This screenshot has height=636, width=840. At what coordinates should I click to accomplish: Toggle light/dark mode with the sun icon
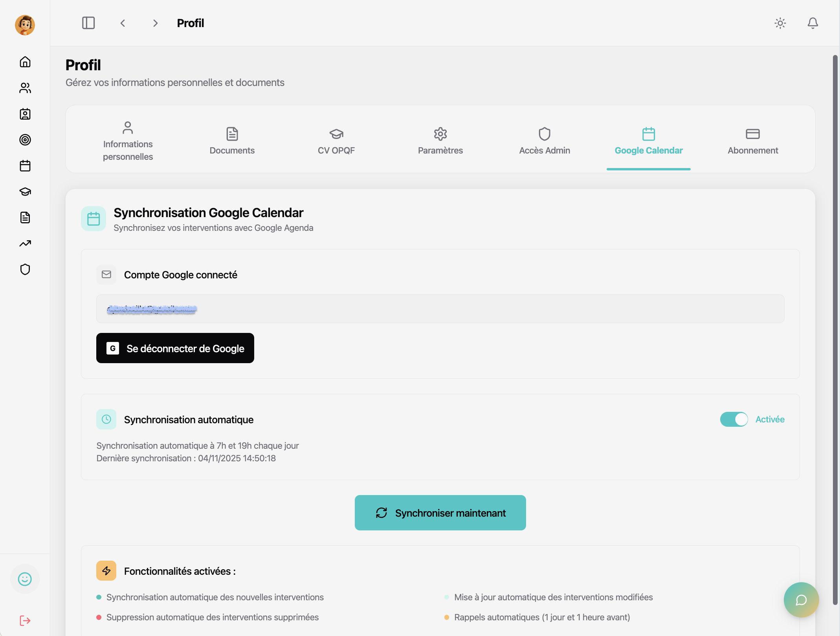click(780, 23)
